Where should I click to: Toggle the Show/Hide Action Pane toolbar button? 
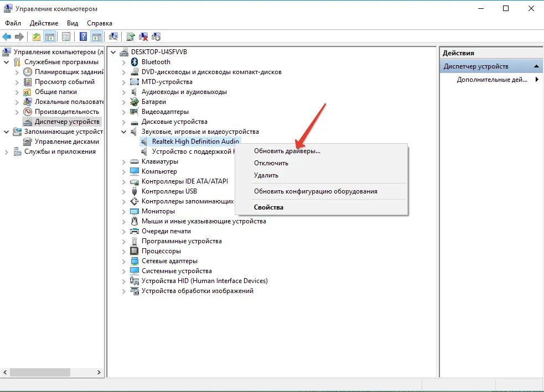pyautogui.click(x=97, y=36)
